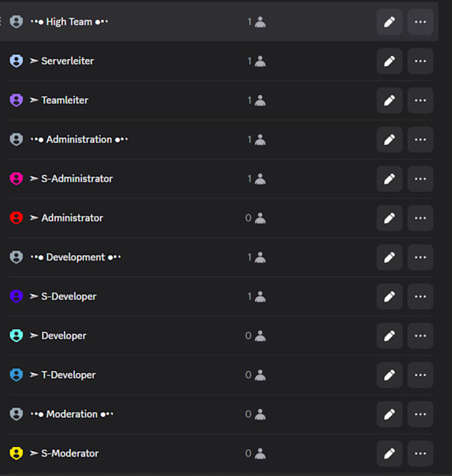Open more options for High Team role
This screenshot has height=476, width=452.
point(420,22)
